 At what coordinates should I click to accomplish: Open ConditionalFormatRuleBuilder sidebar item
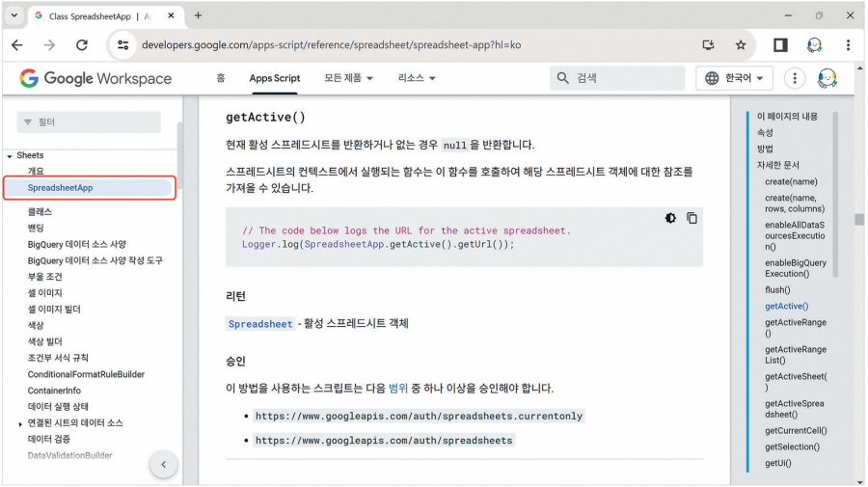click(86, 374)
